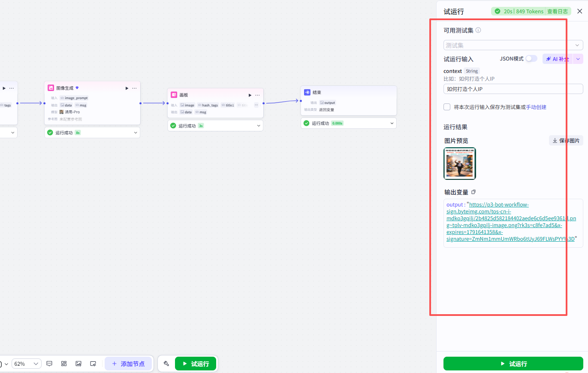Click the comment icon in bottom toolbar
588x373 pixels.
click(49, 364)
